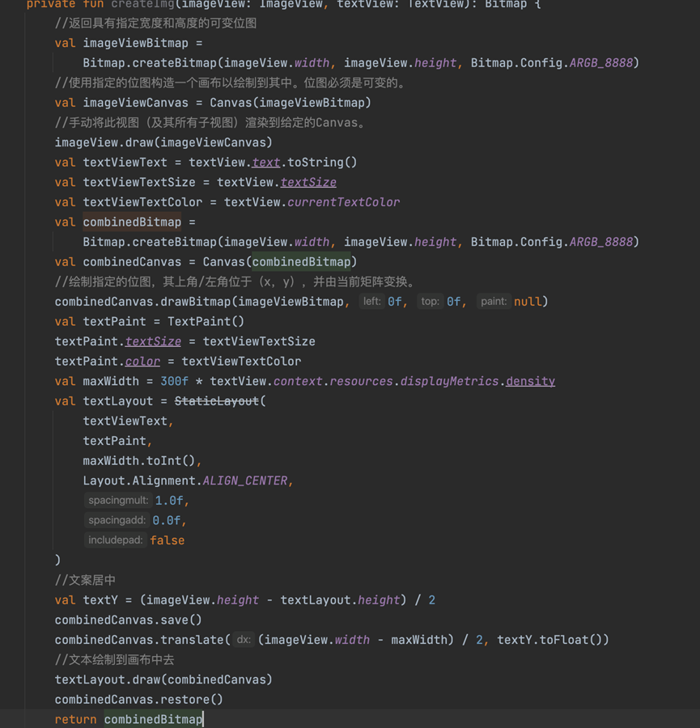Click the '//文本绘制到画布中去' comment
Viewport: 700px width, 728px height.
click(x=114, y=660)
